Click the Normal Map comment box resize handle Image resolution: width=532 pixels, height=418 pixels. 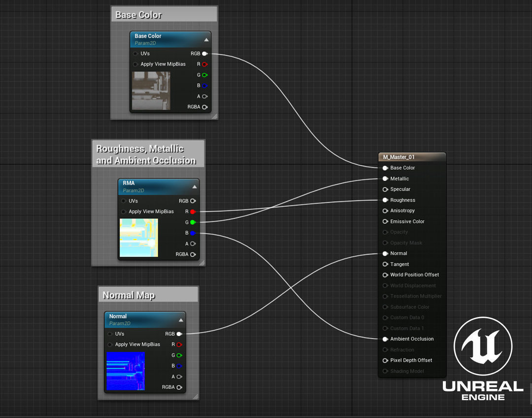[x=195, y=396]
